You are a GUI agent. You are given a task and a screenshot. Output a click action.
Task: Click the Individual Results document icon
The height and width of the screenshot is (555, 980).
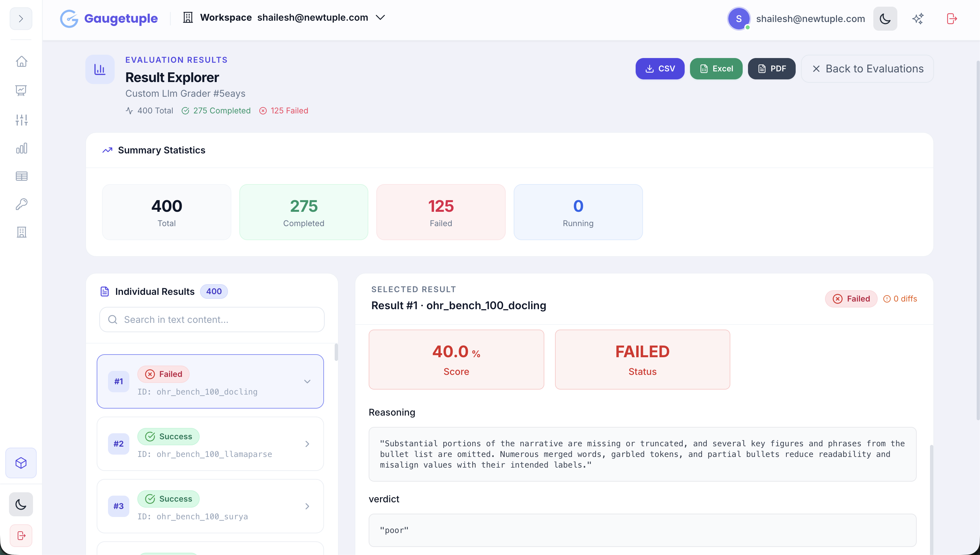pyautogui.click(x=105, y=292)
